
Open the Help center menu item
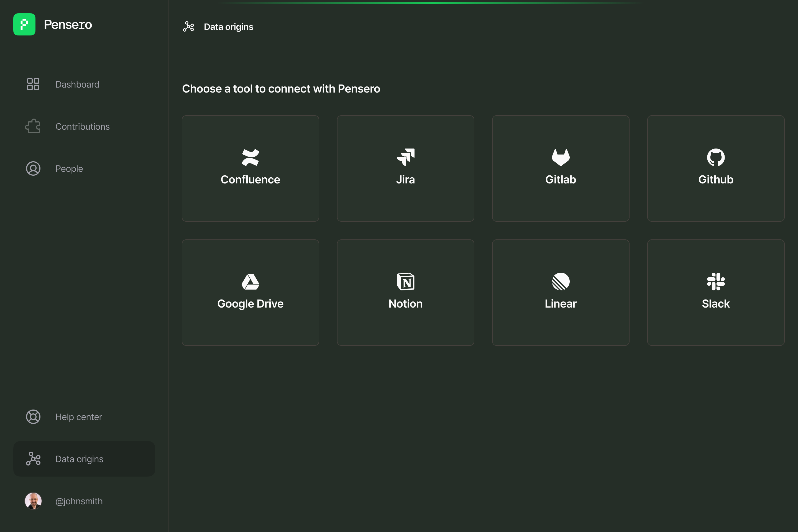pos(78,417)
